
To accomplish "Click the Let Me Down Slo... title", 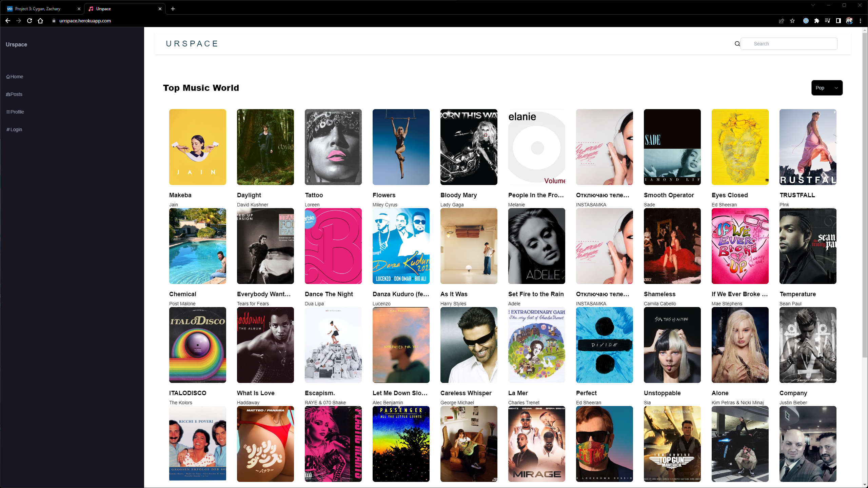I will click(x=400, y=393).
